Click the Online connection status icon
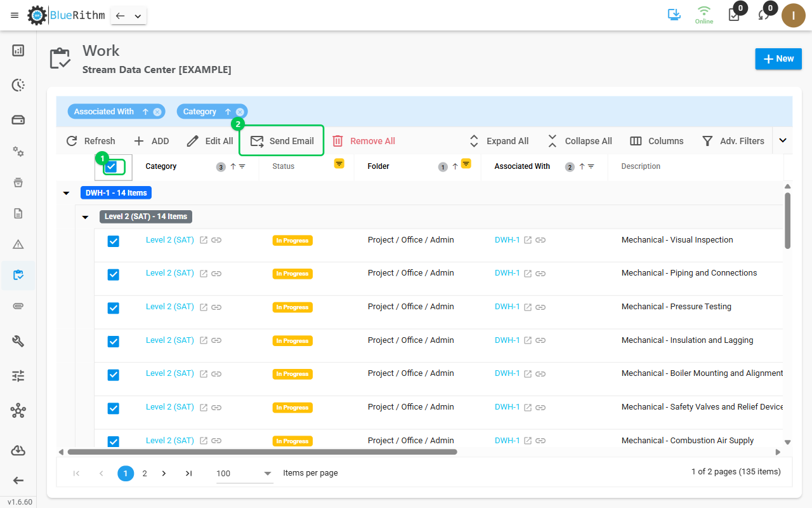The image size is (812, 508). [x=704, y=15]
